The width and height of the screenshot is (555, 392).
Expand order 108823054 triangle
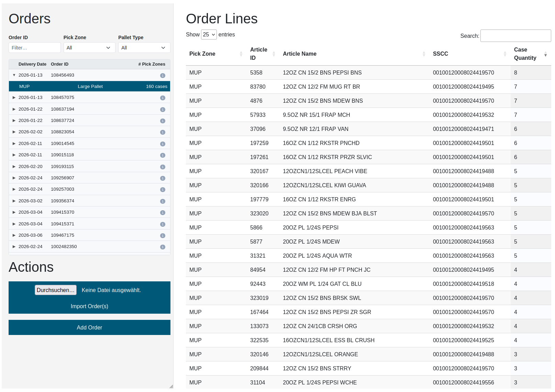[x=14, y=132]
